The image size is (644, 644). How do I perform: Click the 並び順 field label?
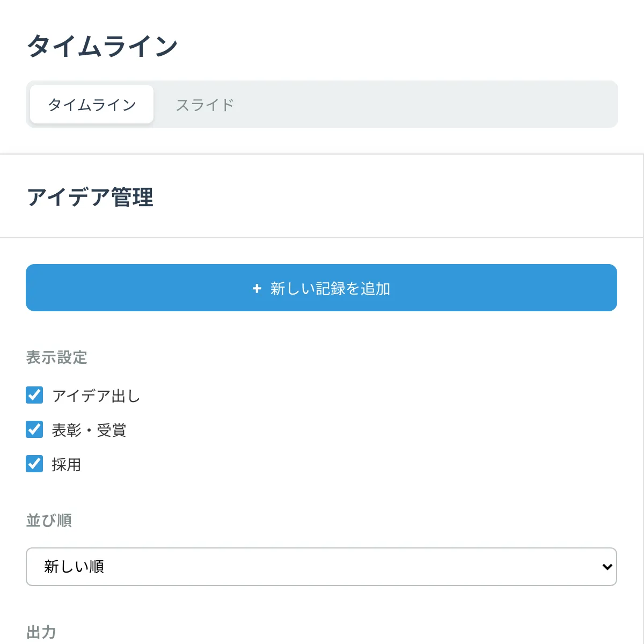click(x=49, y=521)
